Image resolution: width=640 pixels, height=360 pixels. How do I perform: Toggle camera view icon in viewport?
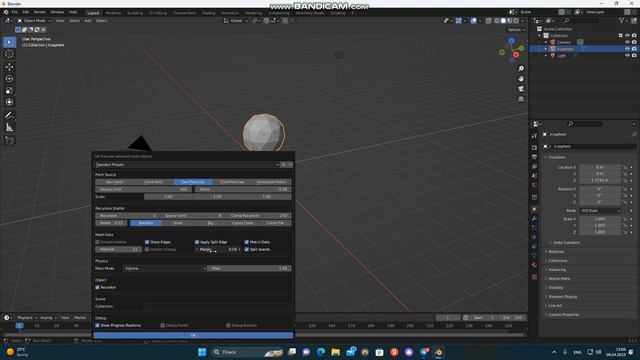(x=521, y=89)
